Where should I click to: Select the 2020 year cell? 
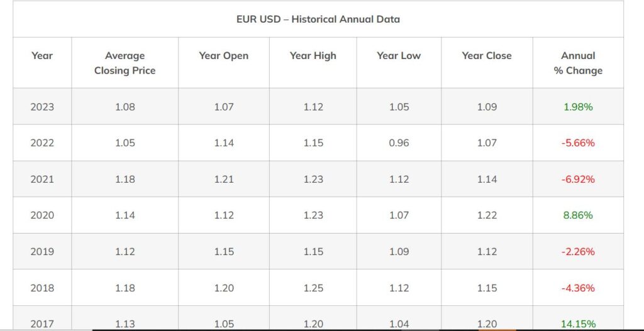coord(42,215)
